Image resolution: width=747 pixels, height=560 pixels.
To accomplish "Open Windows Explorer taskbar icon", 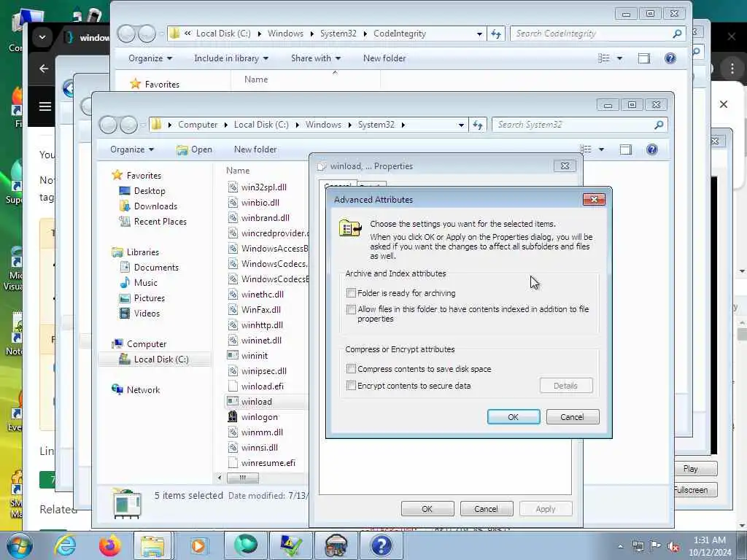I will pyautogui.click(x=152, y=545).
